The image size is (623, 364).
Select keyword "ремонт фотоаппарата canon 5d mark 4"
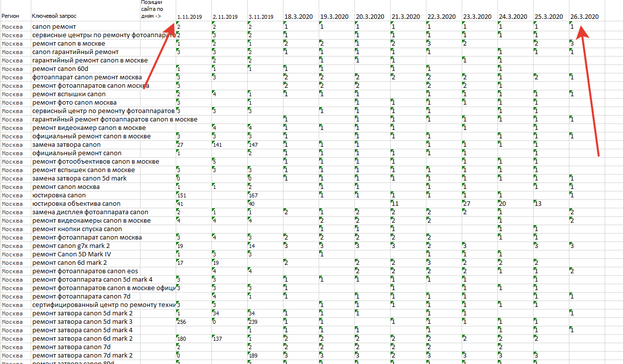tap(93, 279)
